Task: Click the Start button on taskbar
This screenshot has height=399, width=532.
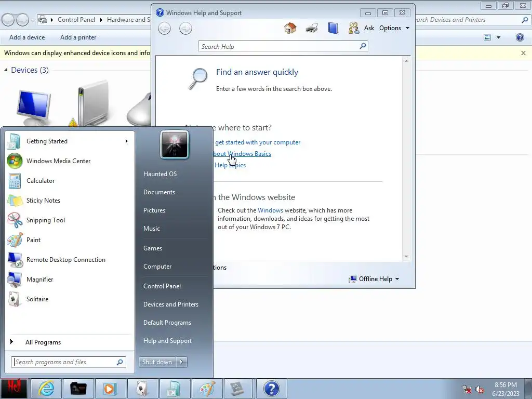Action: (14, 389)
